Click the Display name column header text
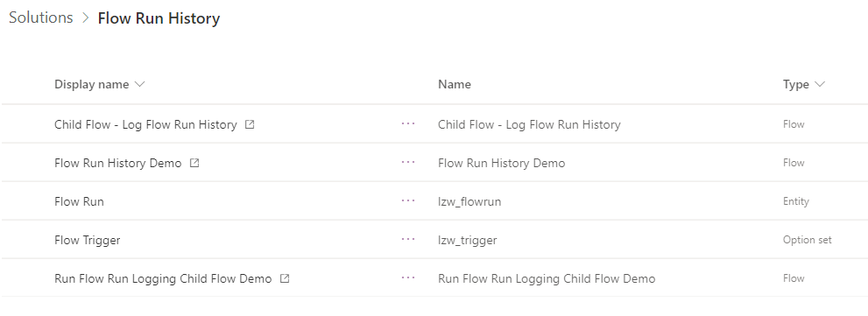 92,85
